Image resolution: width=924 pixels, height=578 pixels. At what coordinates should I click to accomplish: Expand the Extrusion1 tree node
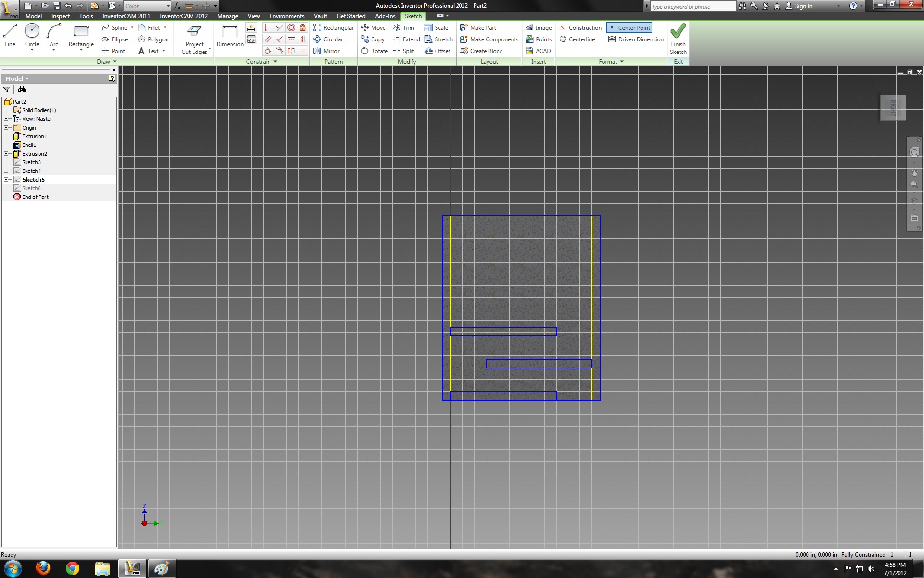(6, 136)
